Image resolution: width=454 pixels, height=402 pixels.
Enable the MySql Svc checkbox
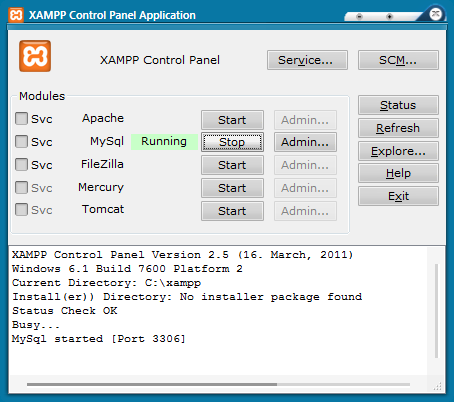[21, 141]
